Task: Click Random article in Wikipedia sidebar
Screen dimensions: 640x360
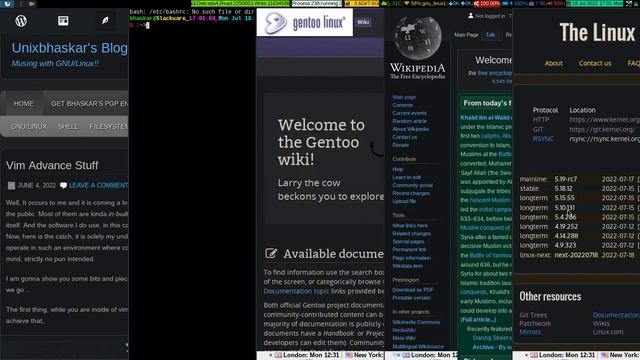Action: point(409,121)
